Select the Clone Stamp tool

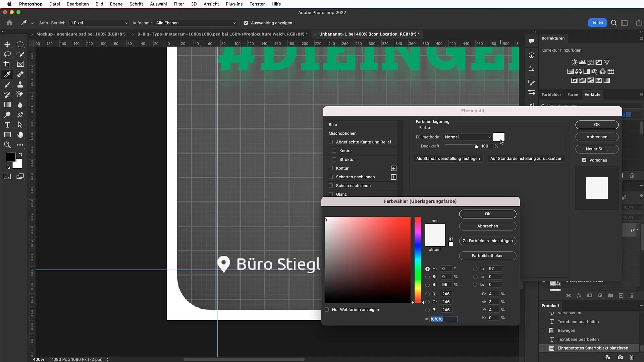20,84
